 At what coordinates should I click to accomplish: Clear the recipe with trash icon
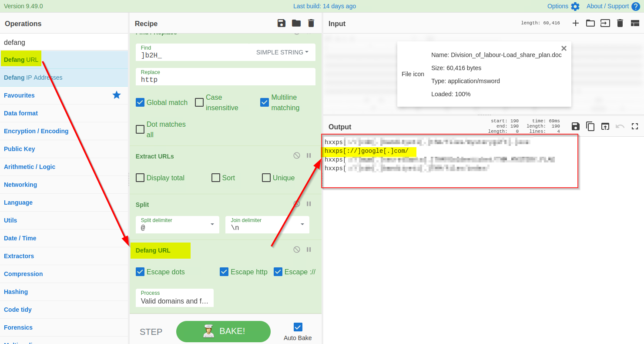tap(311, 24)
